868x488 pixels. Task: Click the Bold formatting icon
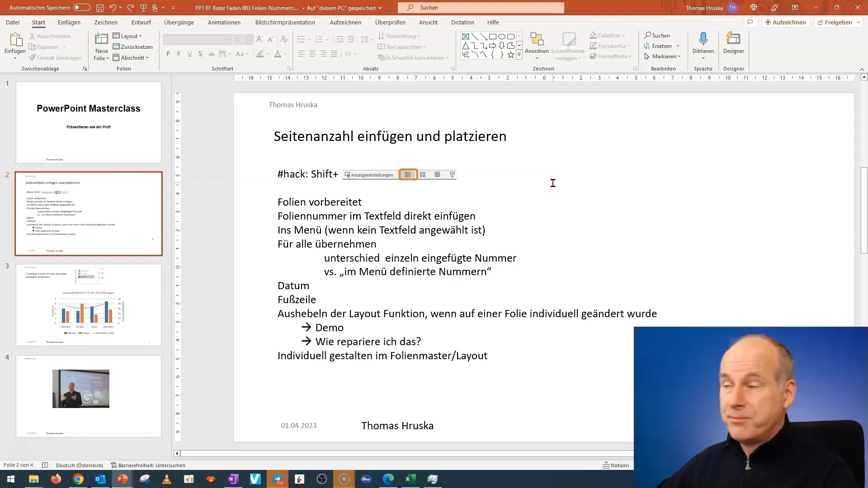168,54
